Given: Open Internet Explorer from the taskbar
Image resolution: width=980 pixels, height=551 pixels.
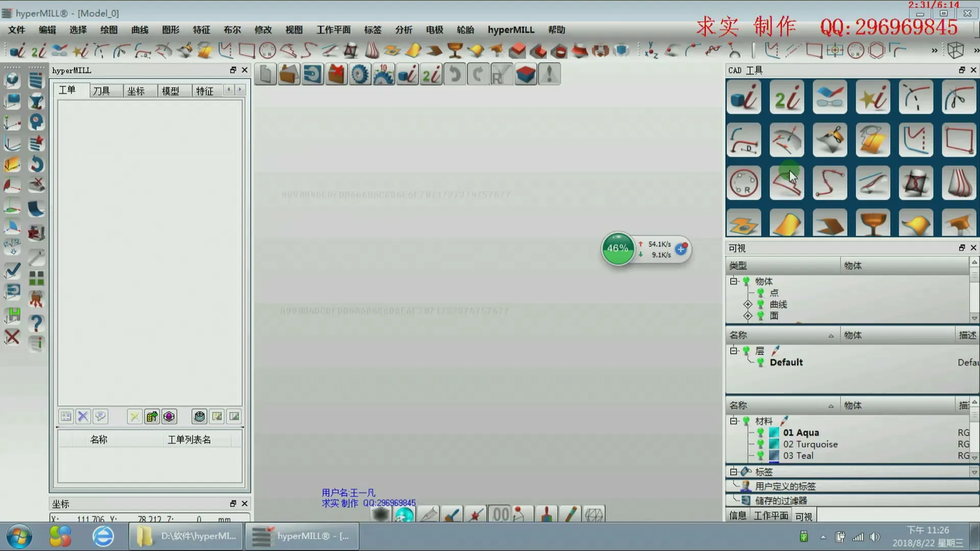Looking at the screenshot, I should 103,536.
